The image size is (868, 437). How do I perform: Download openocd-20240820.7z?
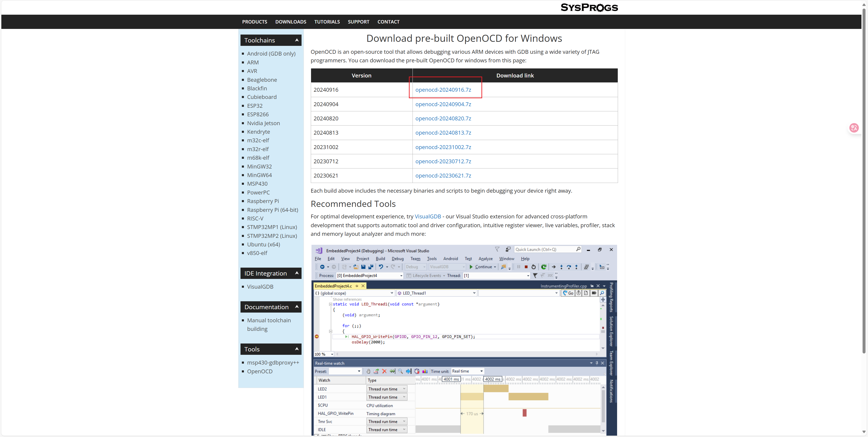click(x=443, y=118)
